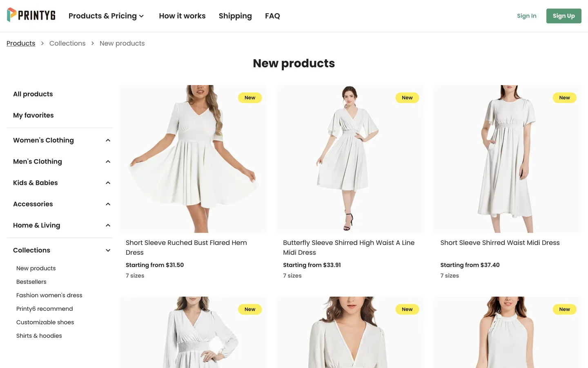Collapse the Collections section chevron
The image size is (588, 368).
pyautogui.click(x=108, y=250)
